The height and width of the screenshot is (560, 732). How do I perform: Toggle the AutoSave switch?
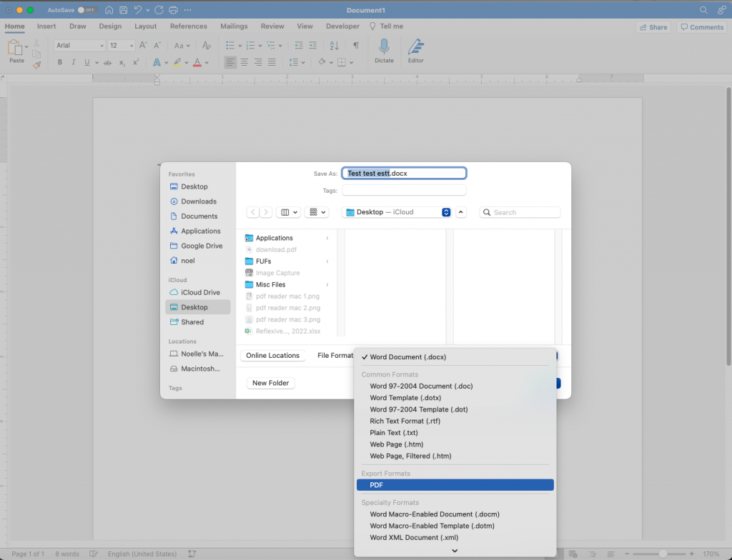[x=86, y=10]
